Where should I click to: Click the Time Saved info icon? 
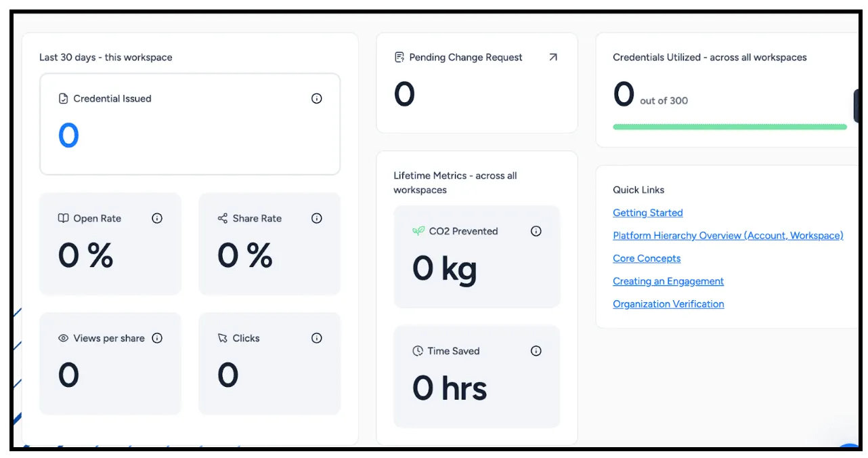click(x=536, y=351)
